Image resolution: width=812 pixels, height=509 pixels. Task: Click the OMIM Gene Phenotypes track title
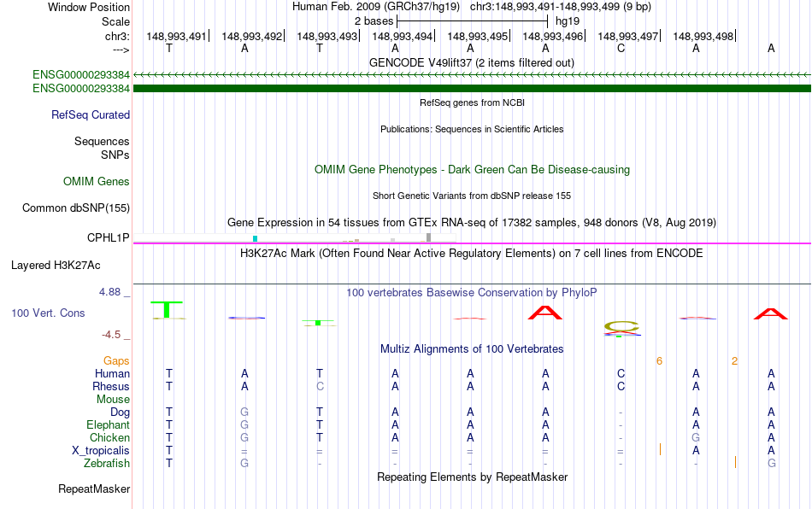click(473, 170)
